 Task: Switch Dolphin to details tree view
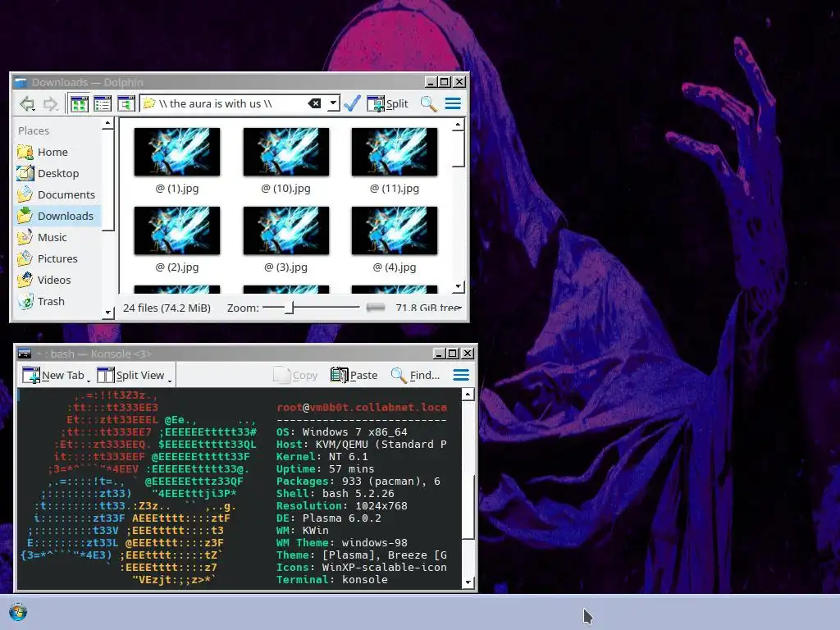coord(126,103)
